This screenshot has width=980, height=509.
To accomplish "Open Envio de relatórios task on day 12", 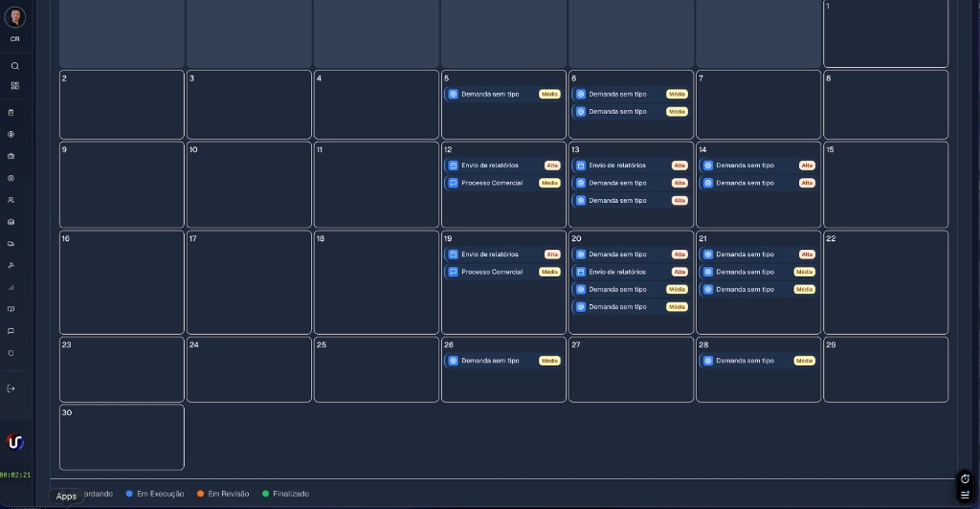I will pyautogui.click(x=503, y=166).
